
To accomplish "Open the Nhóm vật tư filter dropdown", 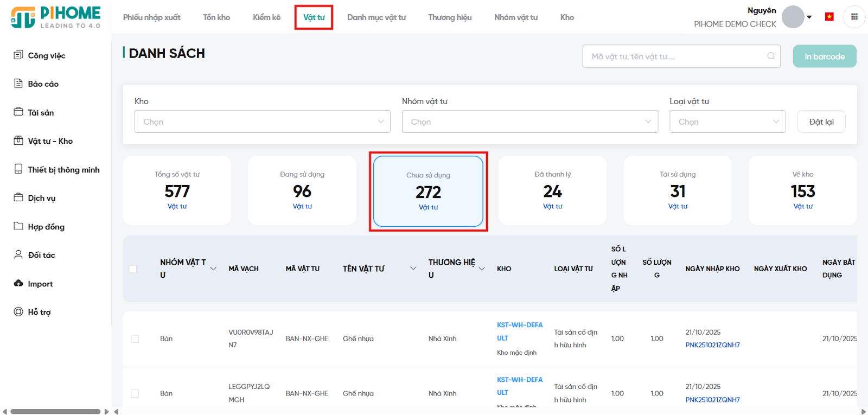I will (x=529, y=122).
